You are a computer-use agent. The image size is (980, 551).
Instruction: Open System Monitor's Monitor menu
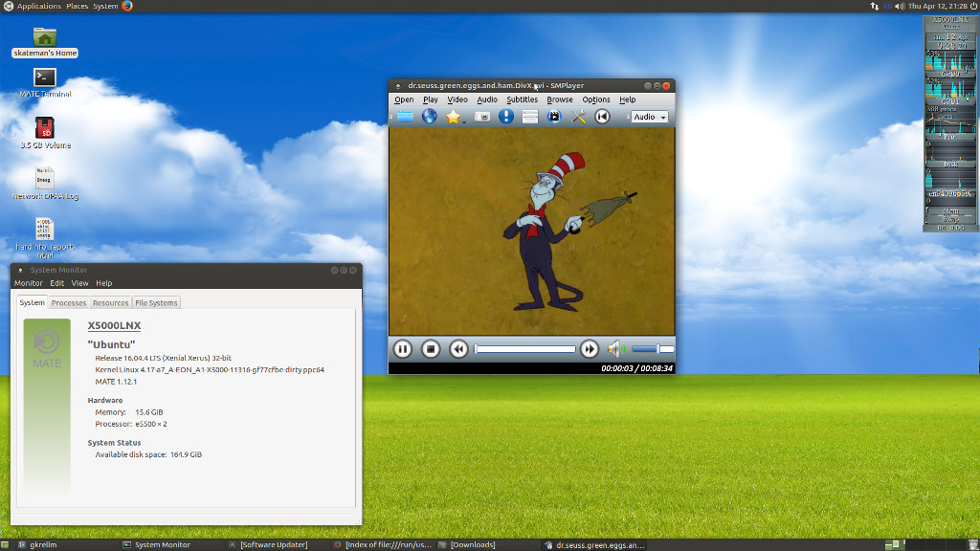28,283
